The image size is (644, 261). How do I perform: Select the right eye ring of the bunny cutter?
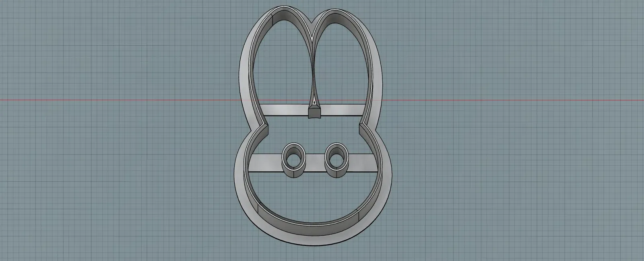[336, 161]
